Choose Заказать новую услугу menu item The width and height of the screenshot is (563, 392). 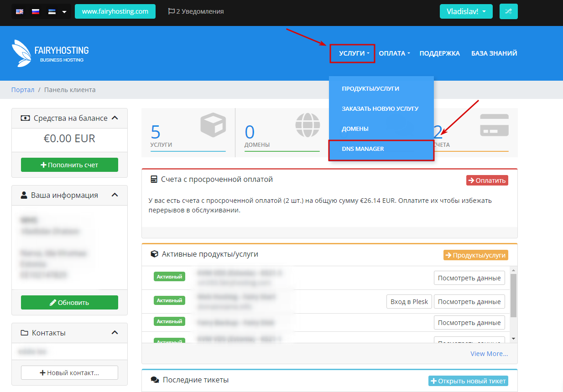coord(380,108)
